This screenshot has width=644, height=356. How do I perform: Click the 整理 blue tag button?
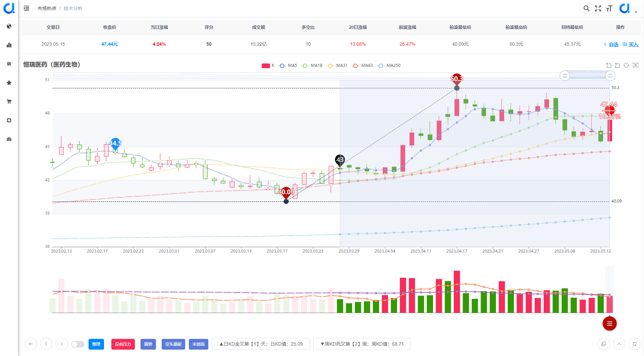point(96,344)
